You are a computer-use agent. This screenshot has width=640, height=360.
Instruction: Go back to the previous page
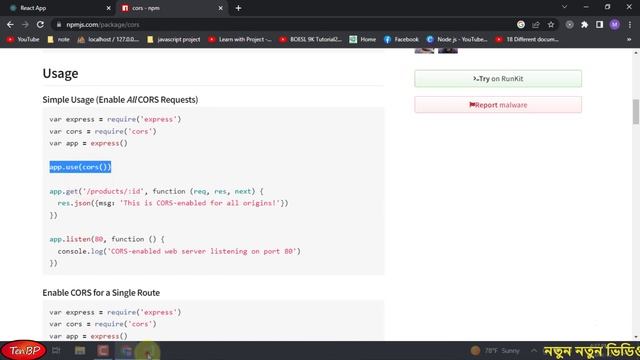pyautogui.click(x=10, y=25)
